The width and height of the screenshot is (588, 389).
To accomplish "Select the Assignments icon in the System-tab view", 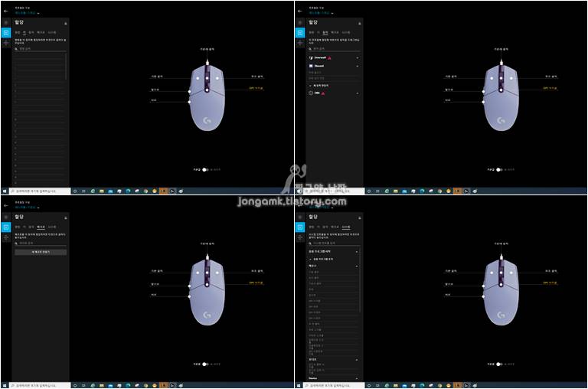I will (x=300, y=227).
